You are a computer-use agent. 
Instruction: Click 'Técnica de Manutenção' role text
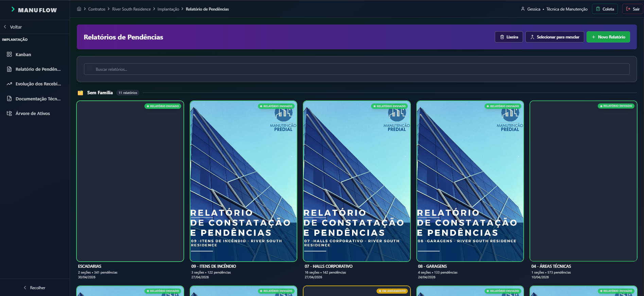[567, 9]
